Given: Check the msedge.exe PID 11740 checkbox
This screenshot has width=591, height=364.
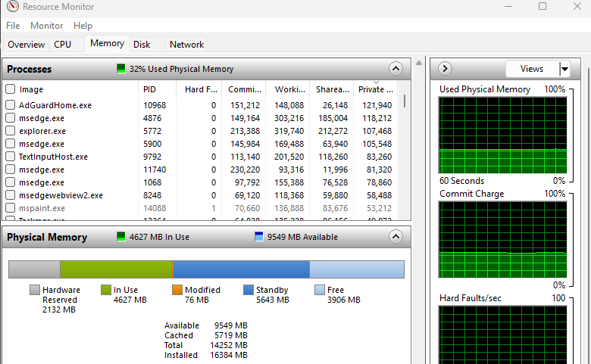Looking at the screenshot, I should pos(10,170).
